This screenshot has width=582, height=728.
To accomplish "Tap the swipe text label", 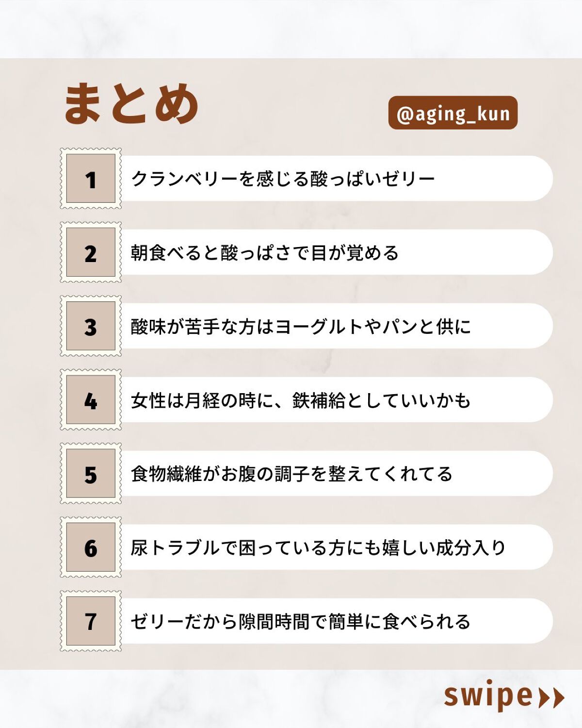I will 488,696.
